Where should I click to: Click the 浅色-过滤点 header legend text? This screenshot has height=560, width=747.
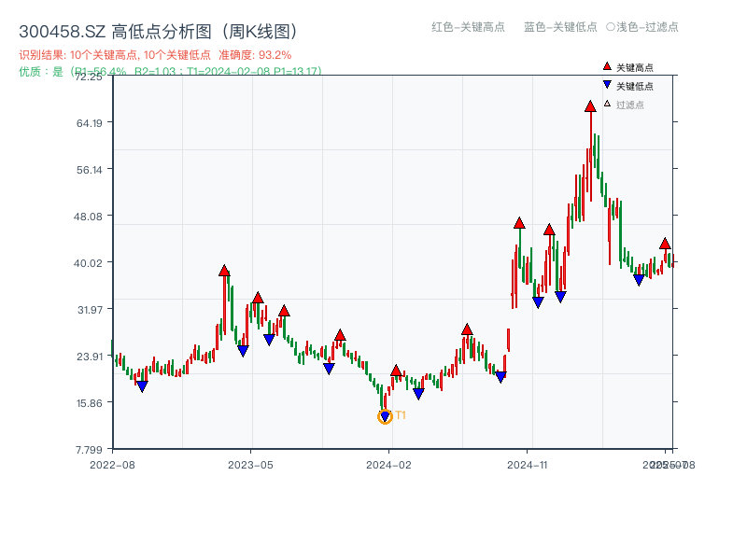point(647,27)
